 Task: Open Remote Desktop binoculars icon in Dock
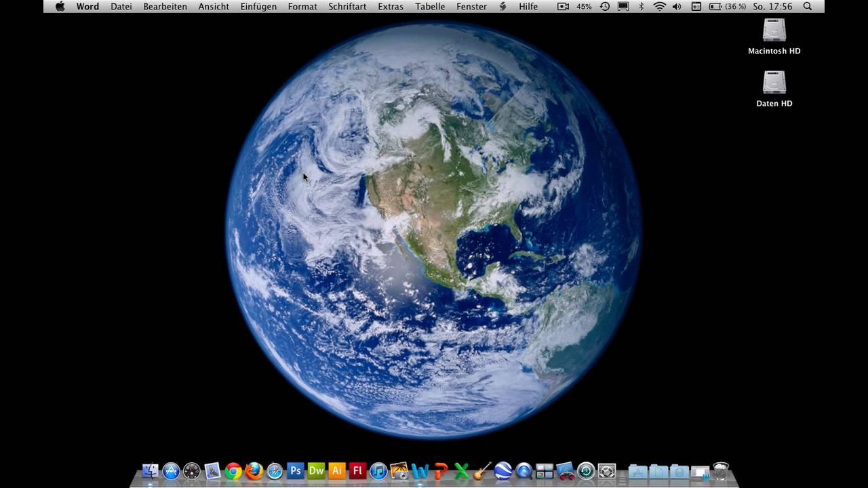tap(566, 471)
